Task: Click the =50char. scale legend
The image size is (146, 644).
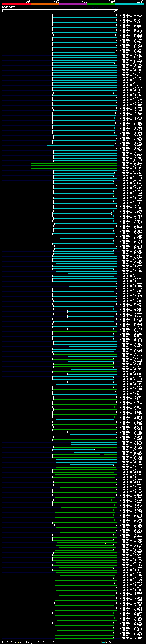Action: (110, 642)
